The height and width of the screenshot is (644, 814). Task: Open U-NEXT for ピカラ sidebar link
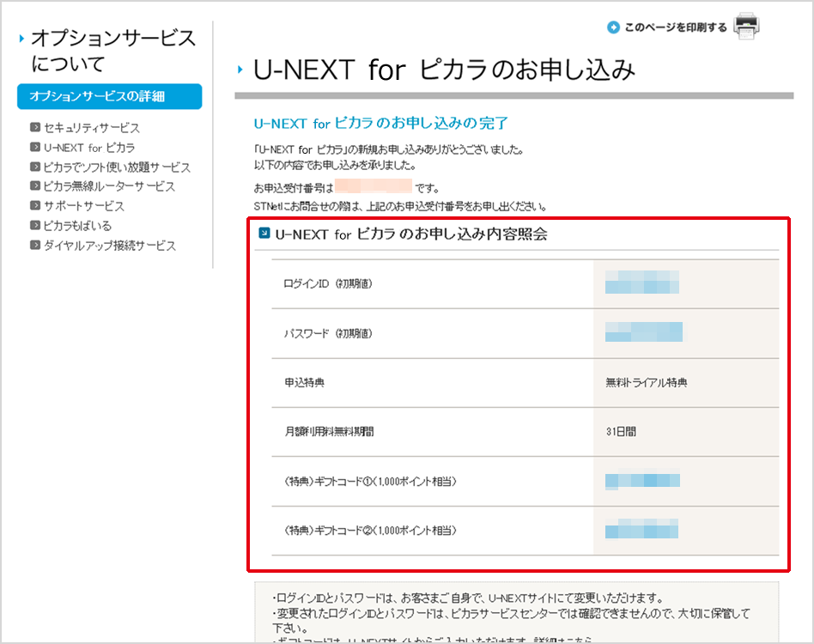(89, 148)
